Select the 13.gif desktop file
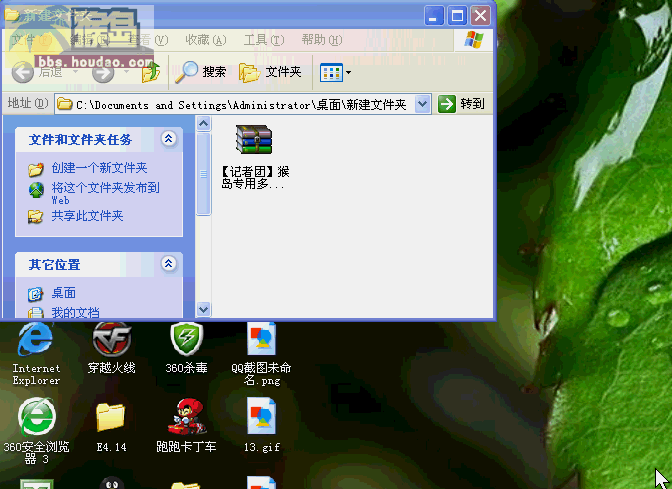 (x=261, y=424)
